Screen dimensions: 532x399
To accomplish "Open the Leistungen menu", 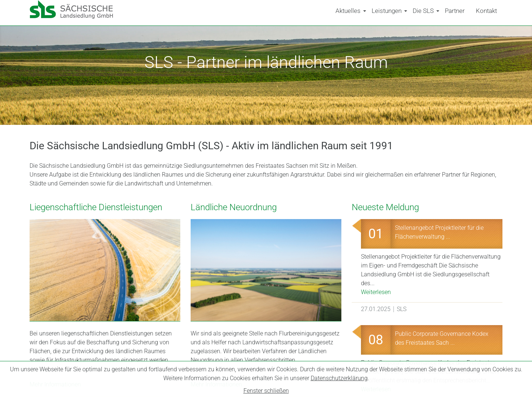I will (386, 11).
